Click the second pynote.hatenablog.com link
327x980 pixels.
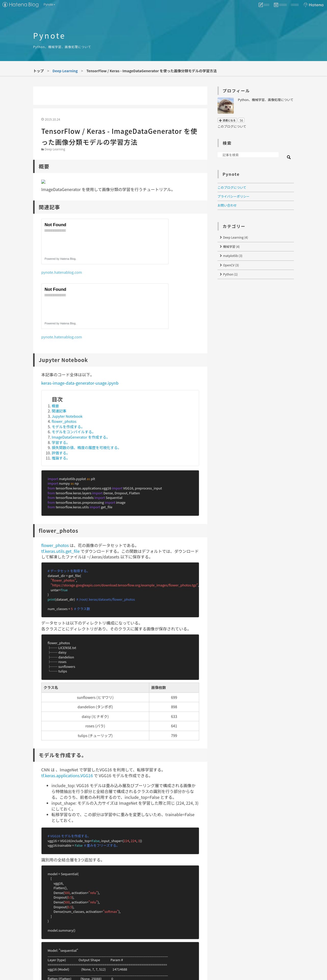[x=61, y=337]
